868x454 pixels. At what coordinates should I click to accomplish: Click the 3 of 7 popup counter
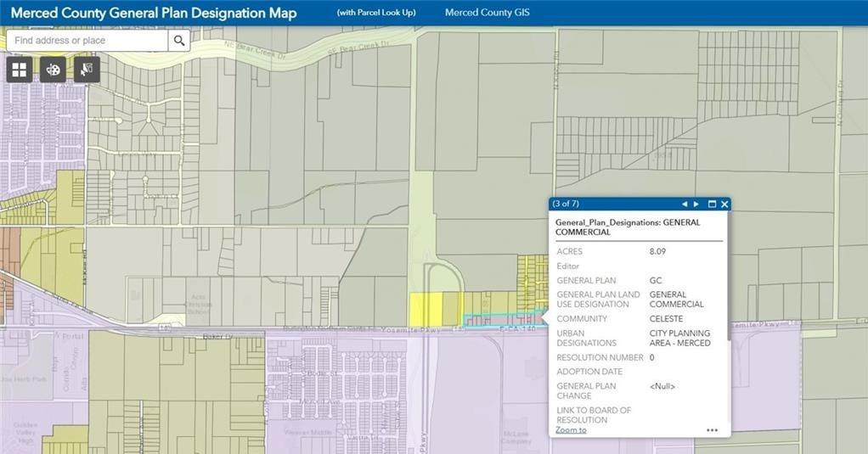[x=565, y=204]
